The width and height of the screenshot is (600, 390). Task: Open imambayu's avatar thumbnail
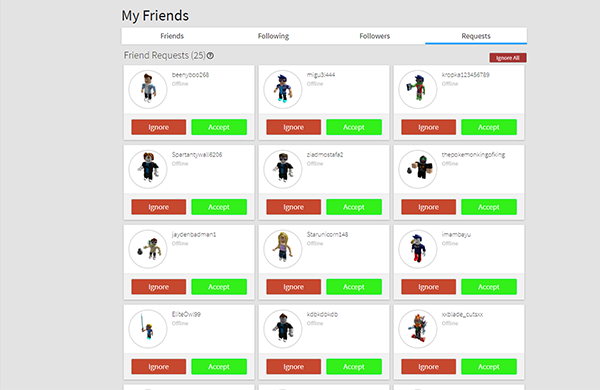[x=418, y=249]
